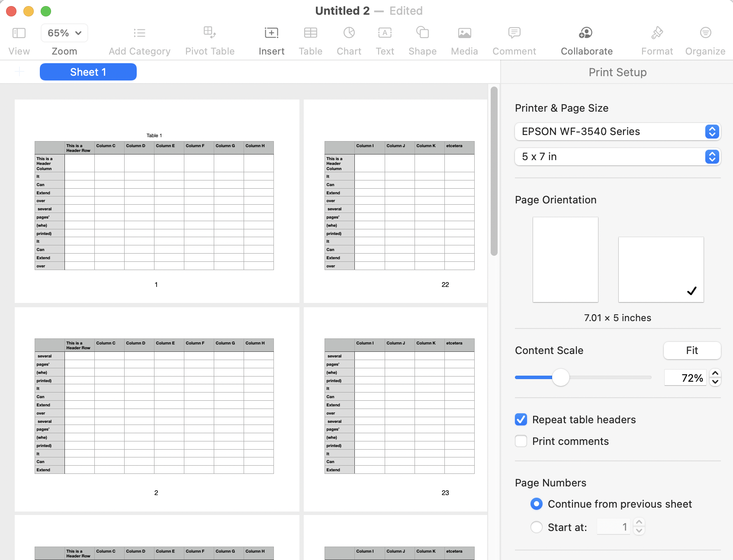
Task: Click the 'Print Setup' panel heading
Action: click(617, 72)
